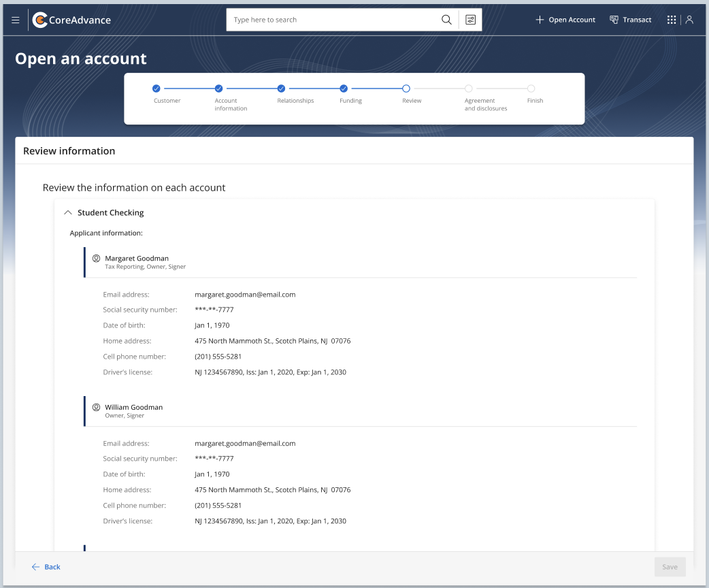Click the Transact icon
The image size is (709, 588).
[x=614, y=20]
